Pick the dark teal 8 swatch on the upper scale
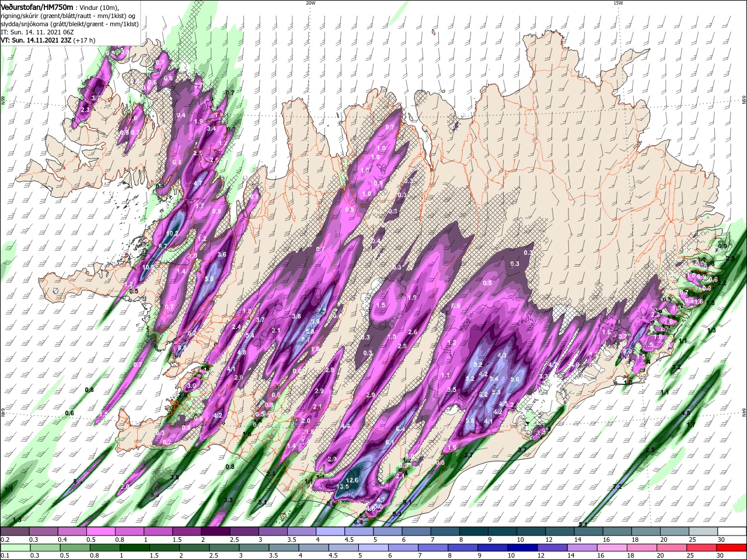The height and width of the screenshot is (560, 747). coord(473,531)
